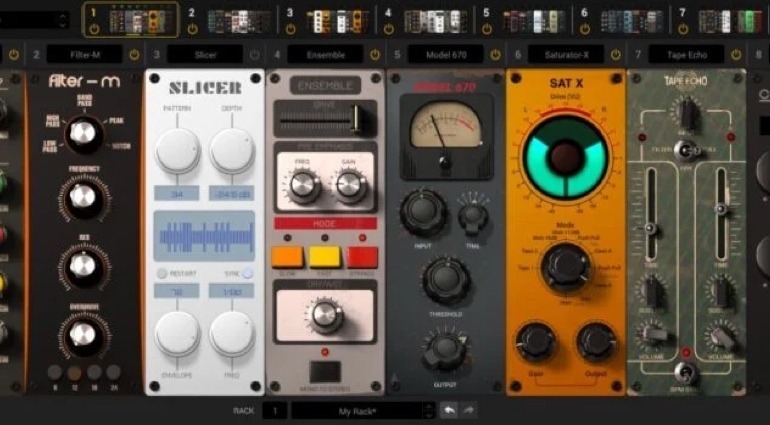Click the Filter-M filter type selector knob
The height and width of the screenshot is (425, 770).
coord(83,133)
